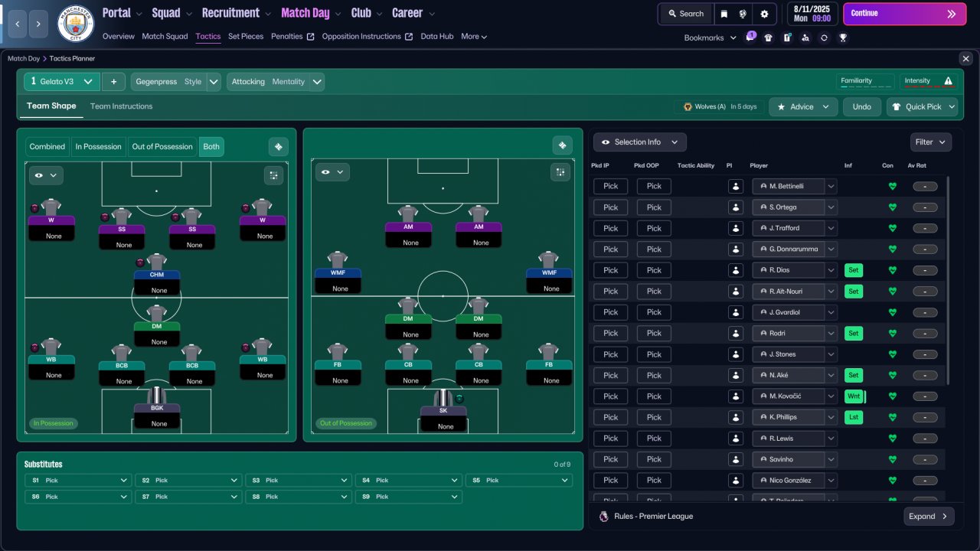The image size is (980, 551).
Task: Open the Data Hub tab
Action: pos(437,37)
